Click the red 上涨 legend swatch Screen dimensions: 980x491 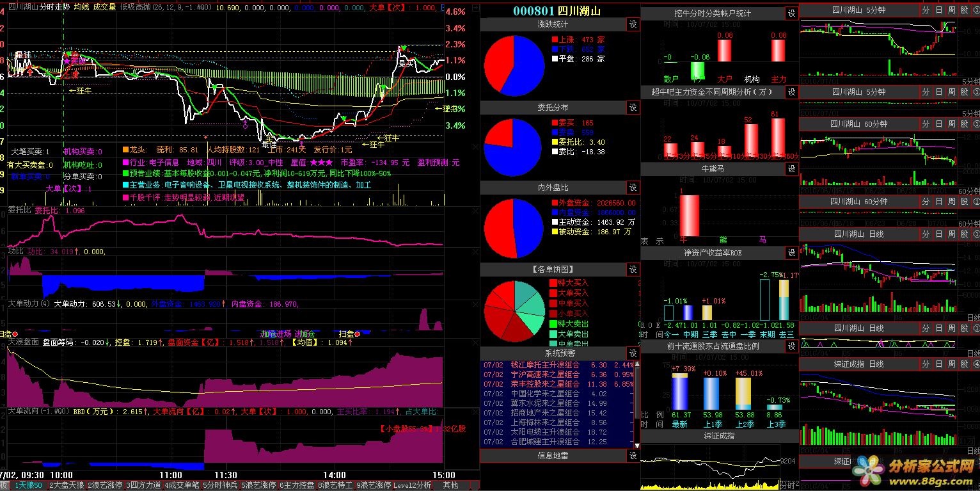point(554,40)
